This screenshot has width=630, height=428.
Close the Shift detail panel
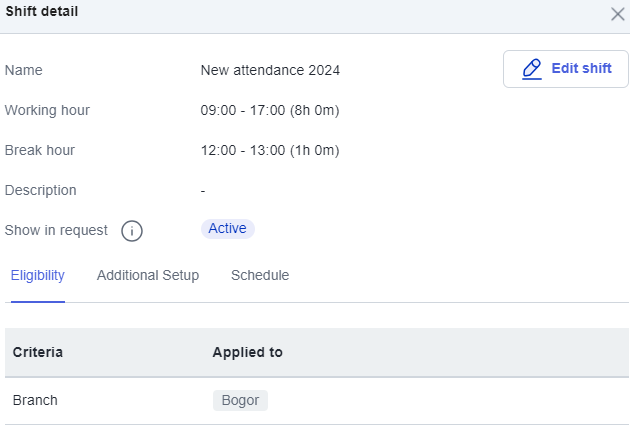pyautogui.click(x=618, y=14)
